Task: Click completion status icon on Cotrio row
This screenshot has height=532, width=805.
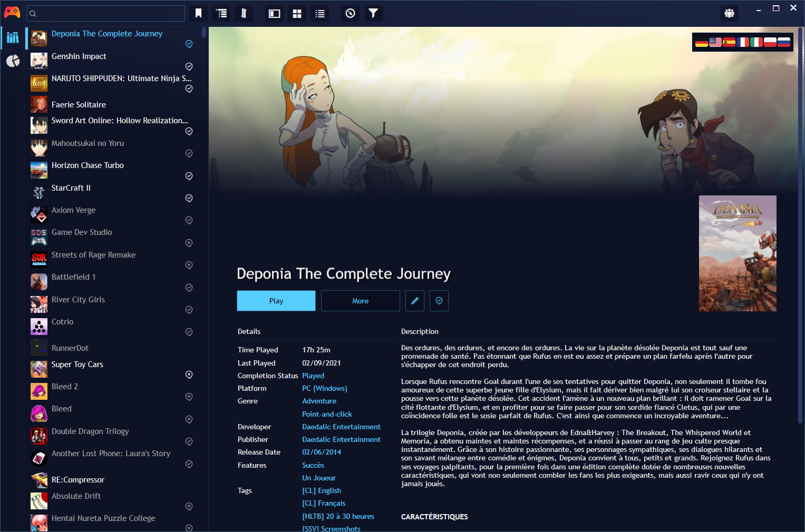Action: (x=189, y=332)
